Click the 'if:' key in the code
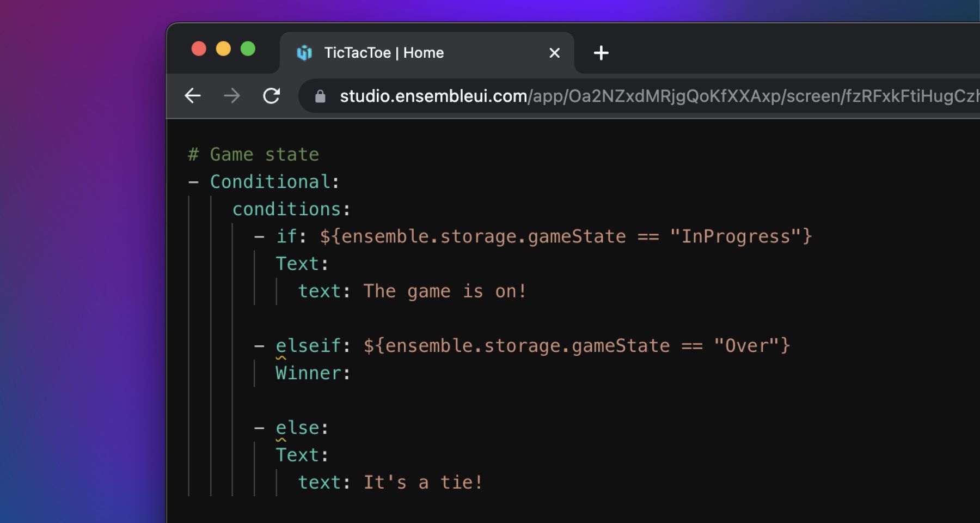This screenshot has width=980, height=523. pos(291,236)
